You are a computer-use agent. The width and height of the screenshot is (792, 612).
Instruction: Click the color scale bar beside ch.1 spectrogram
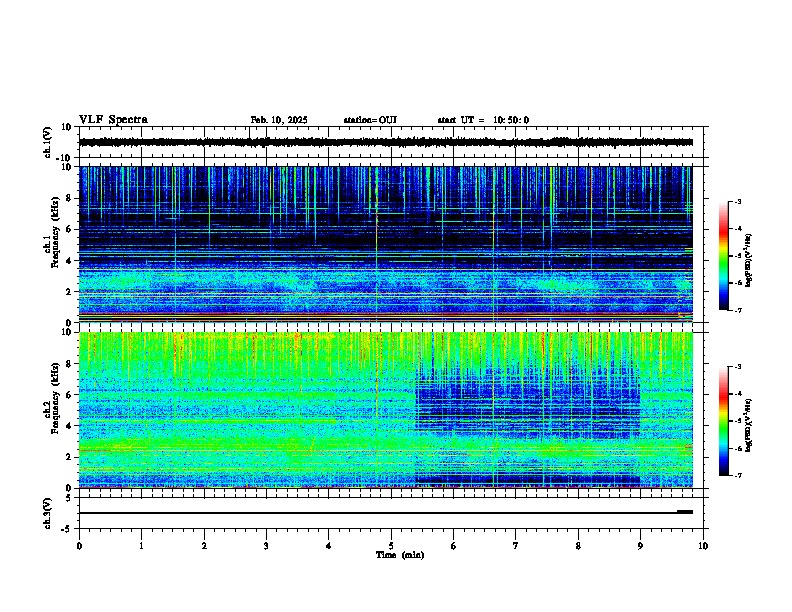(x=724, y=256)
